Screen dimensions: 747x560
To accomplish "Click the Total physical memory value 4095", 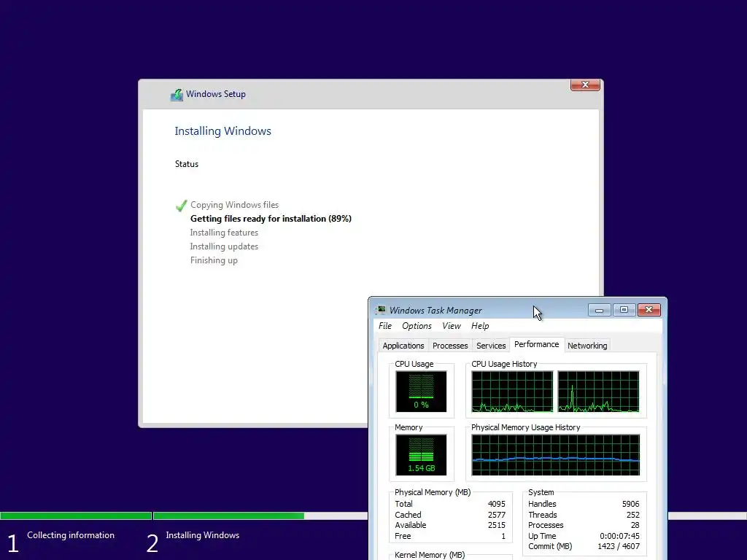I will 496,504.
